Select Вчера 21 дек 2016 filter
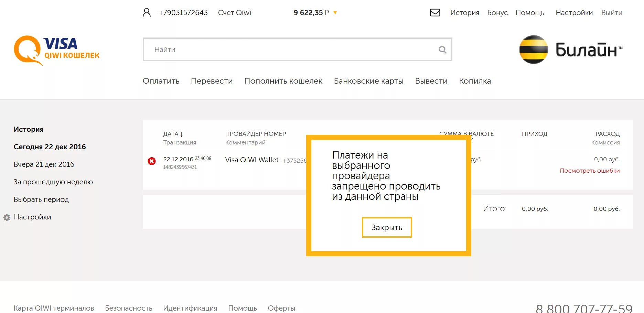The height and width of the screenshot is (313, 644). [44, 164]
